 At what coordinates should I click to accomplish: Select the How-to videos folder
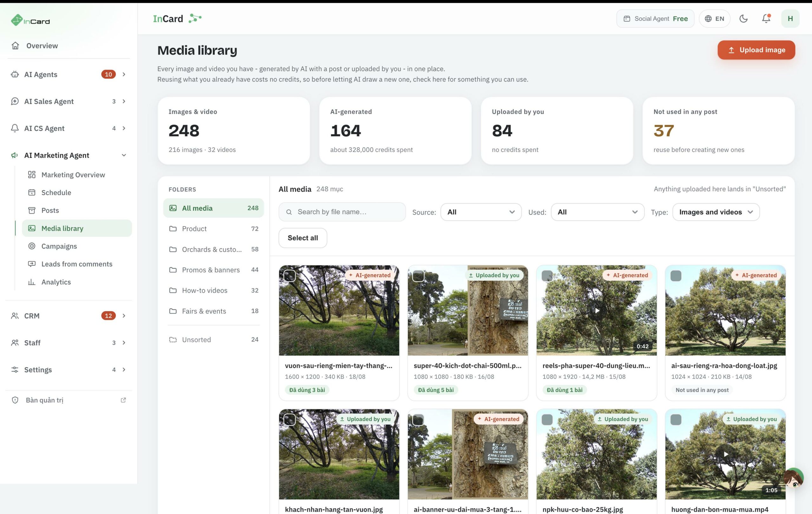pyautogui.click(x=213, y=290)
